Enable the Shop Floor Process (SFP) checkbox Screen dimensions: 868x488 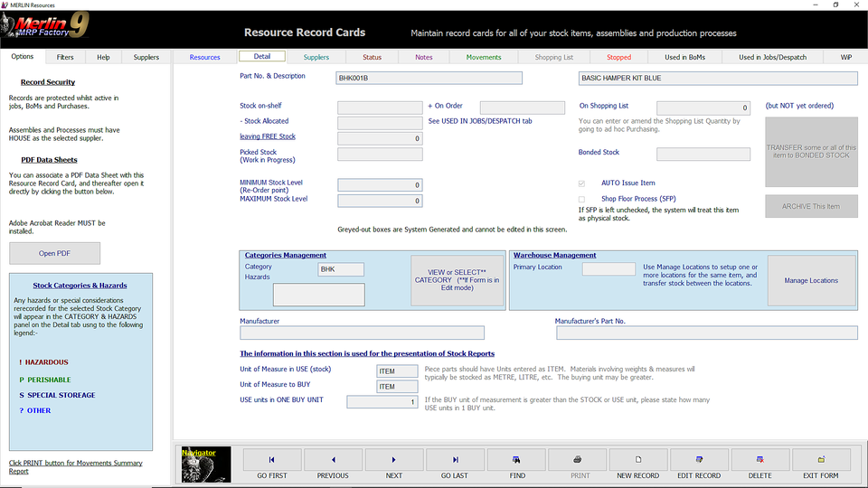coord(581,199)
